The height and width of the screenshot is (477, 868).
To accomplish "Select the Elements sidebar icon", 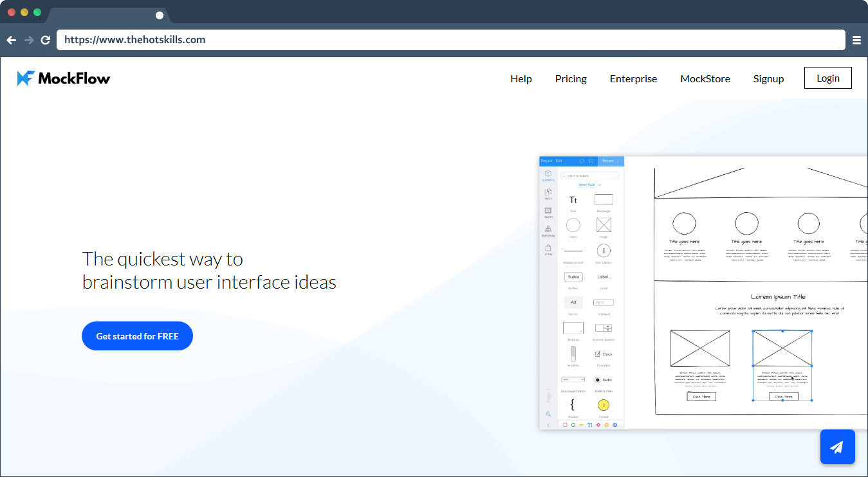I will 548,175.
